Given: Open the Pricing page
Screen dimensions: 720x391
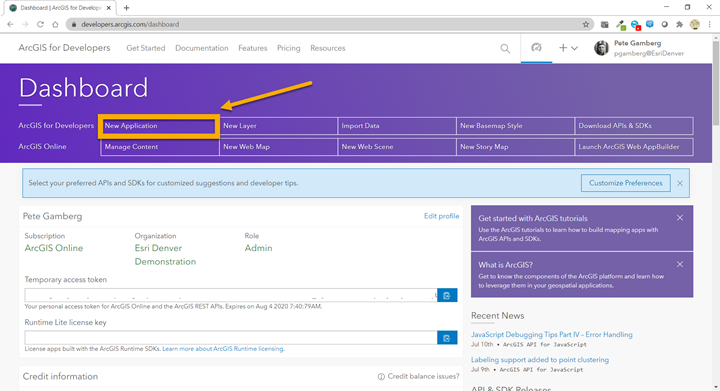Looking at the screenshot, I should click(x=288, y=48).
